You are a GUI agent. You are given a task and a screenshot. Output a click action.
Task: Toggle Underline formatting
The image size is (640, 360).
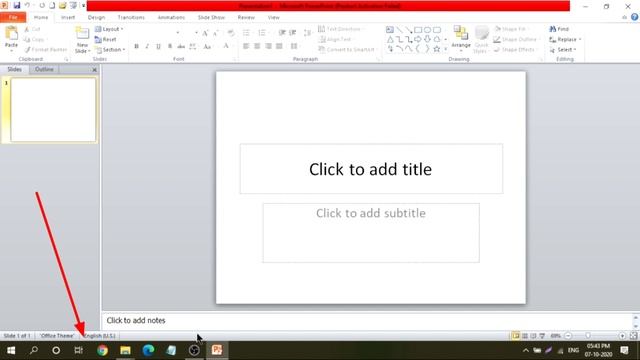click(158, 47)
